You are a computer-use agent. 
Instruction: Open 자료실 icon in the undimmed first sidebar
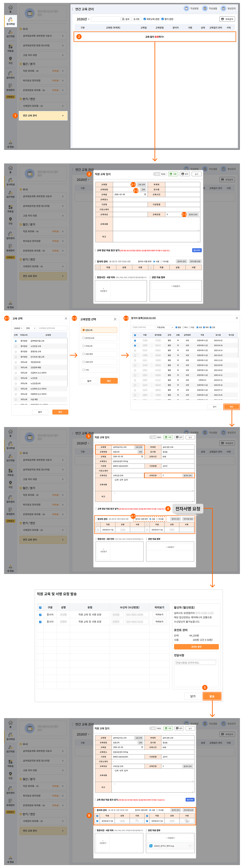(x=10, y=48)
